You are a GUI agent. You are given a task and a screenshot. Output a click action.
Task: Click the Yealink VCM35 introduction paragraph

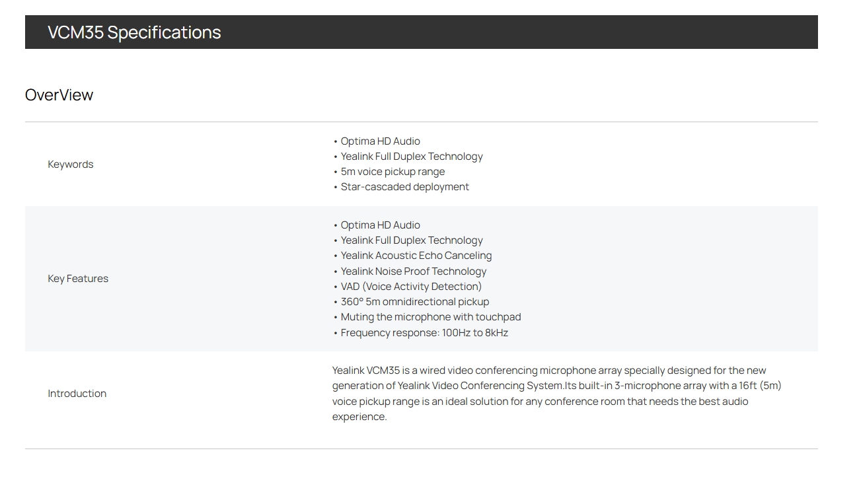(556, 393)
